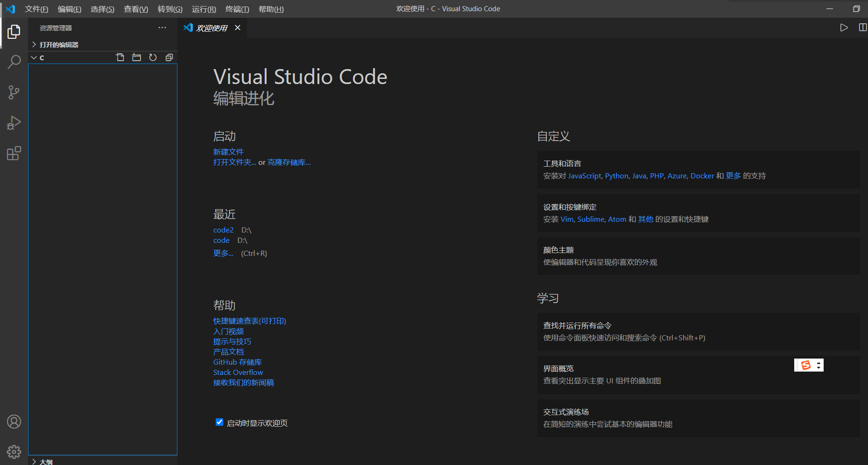
Task: Click the 克隆存储库... link
Action: coord(289,162)
